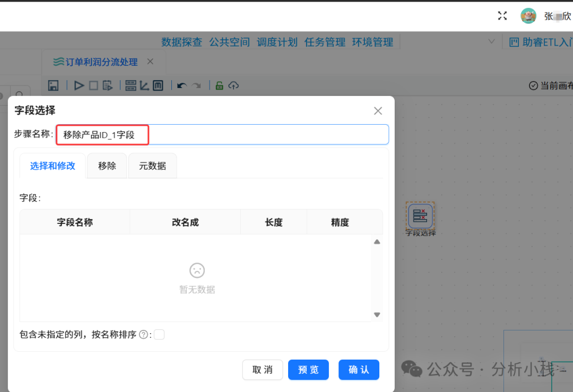Open the 任务管理 menu
This screenshot has width=573, height=392.
pos(325,42)
